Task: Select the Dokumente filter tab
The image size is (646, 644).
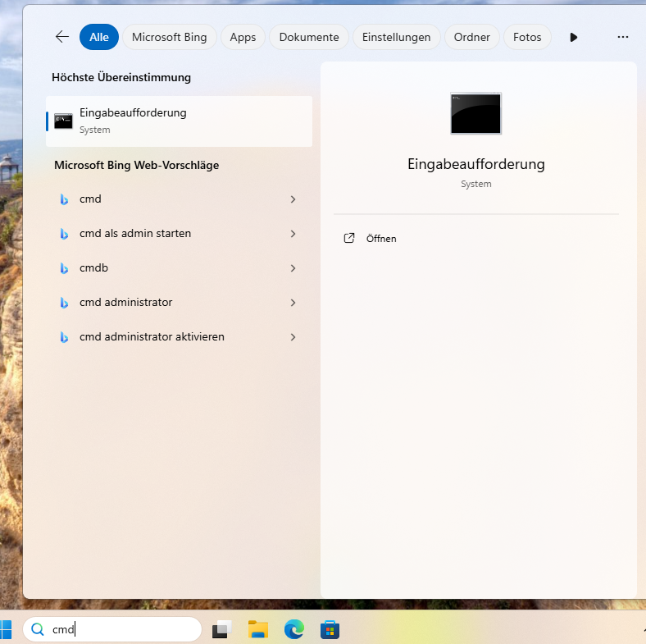Action: coord(309,37)
